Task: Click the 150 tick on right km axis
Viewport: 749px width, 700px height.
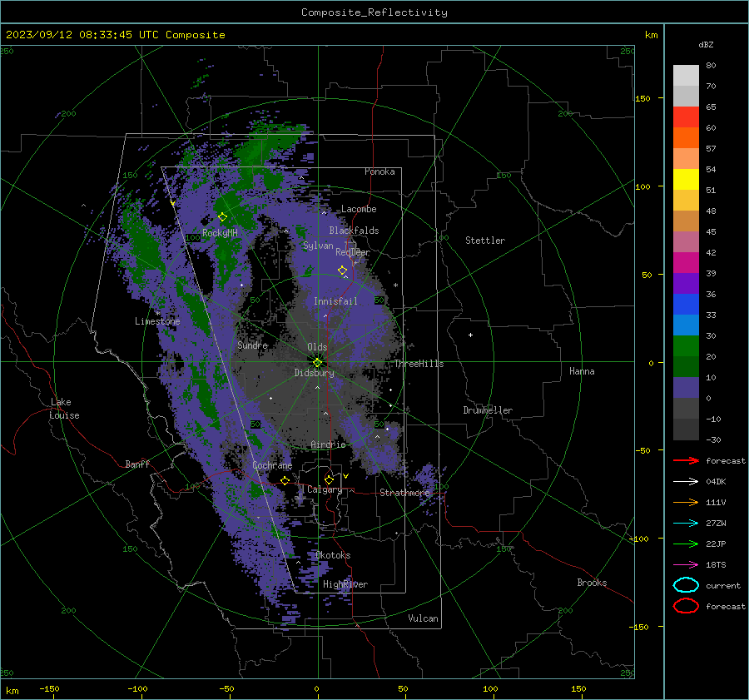Action: pos(642,98)
